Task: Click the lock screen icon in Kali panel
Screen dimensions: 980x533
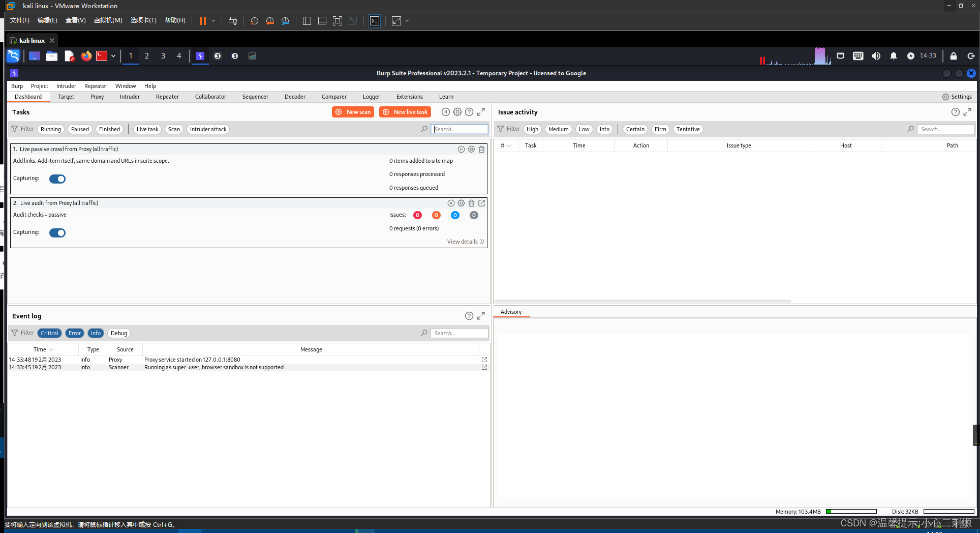Action: coord(954,56)
